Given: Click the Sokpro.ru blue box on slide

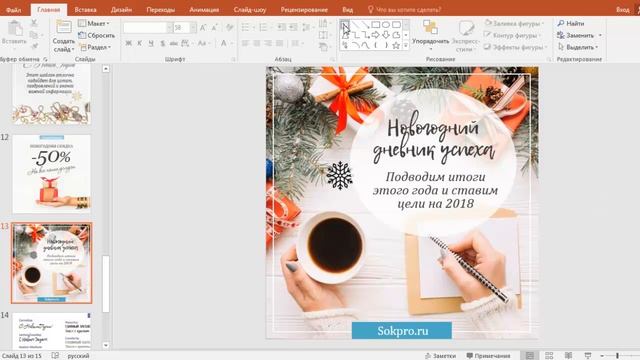Looking at the screenshot, I should pyautogui.click(x=402, y=330).
